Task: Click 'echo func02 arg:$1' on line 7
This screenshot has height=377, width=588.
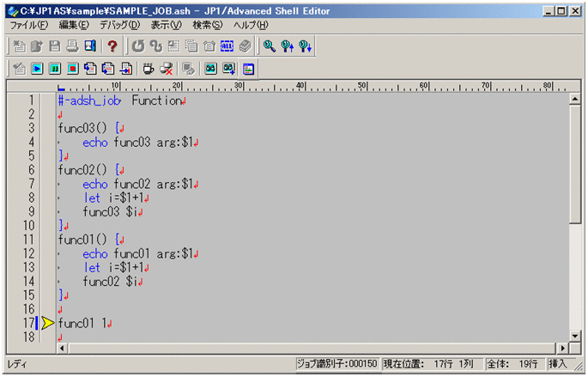Action: (137, 184)
